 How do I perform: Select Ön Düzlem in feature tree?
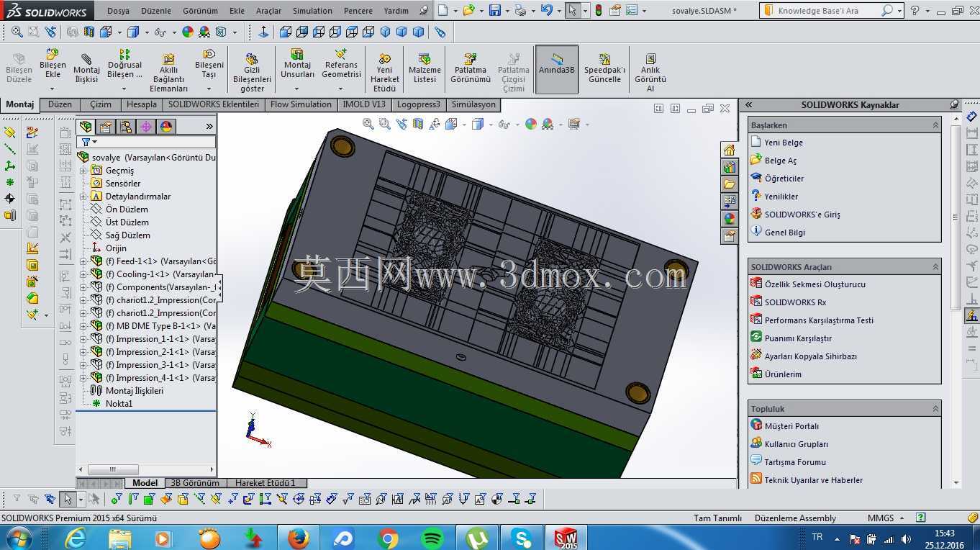coord(127,209)
